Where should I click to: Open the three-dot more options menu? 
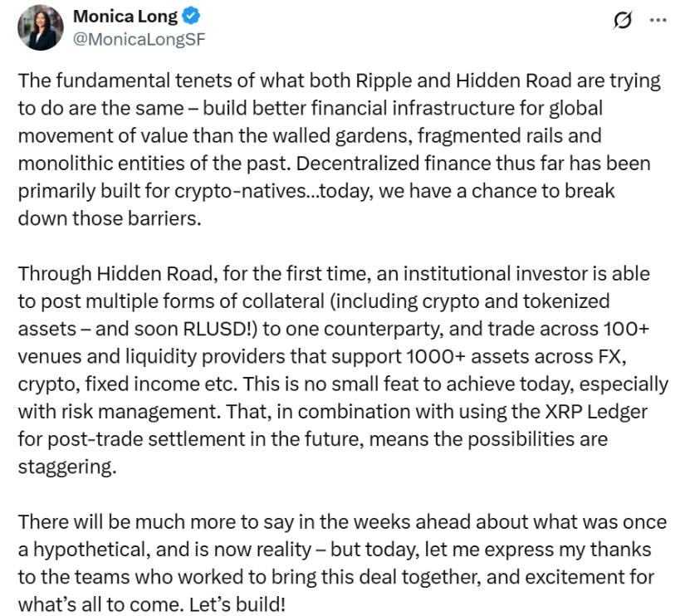[658, 21]
